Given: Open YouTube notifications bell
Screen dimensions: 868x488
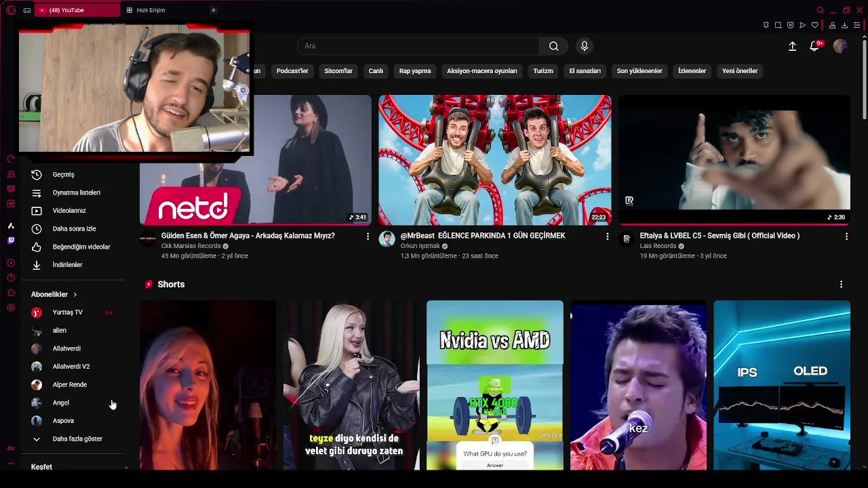Looking at the screenshot, I should [x=814, y=46].
